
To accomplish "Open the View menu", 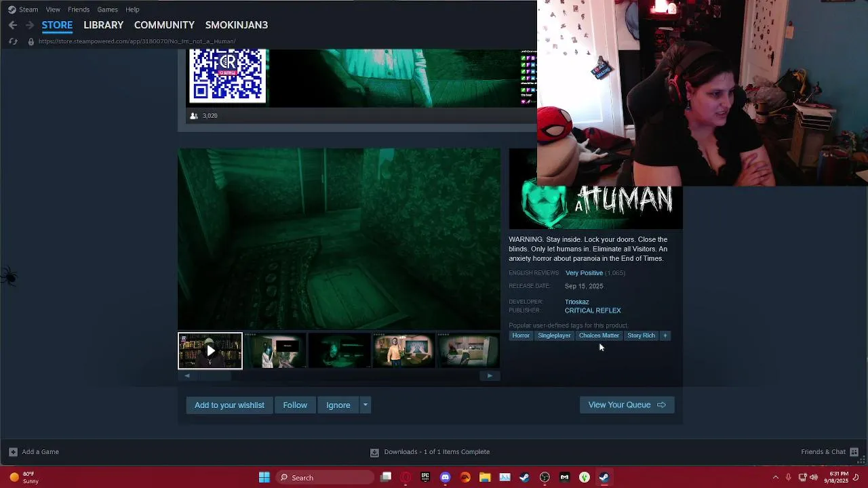I will click(x=53, y=9).
